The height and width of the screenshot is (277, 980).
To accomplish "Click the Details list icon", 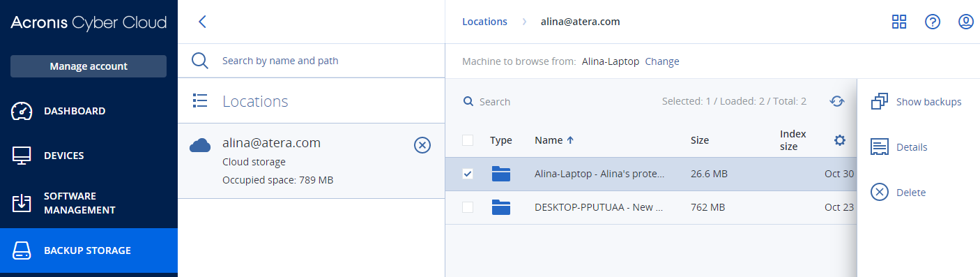I will click(880, 147).
